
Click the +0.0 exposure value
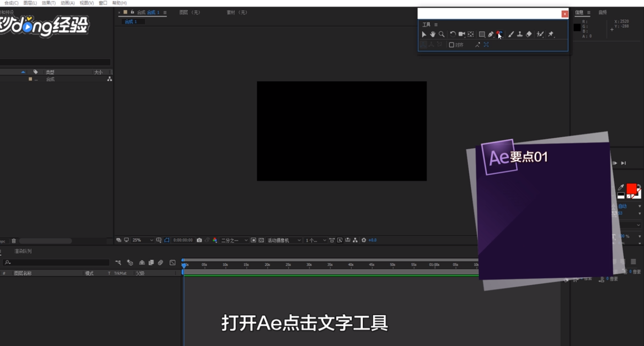(372, 240)
